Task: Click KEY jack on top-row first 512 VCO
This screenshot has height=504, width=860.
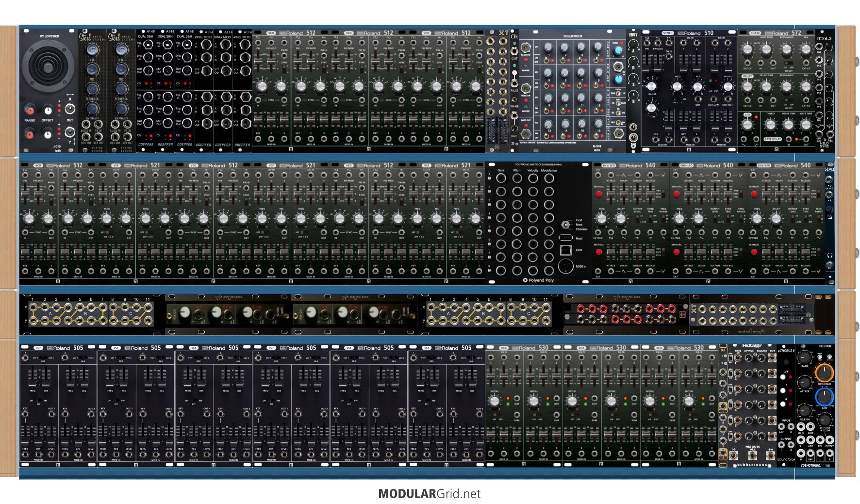Action: (x=258, y=139)
